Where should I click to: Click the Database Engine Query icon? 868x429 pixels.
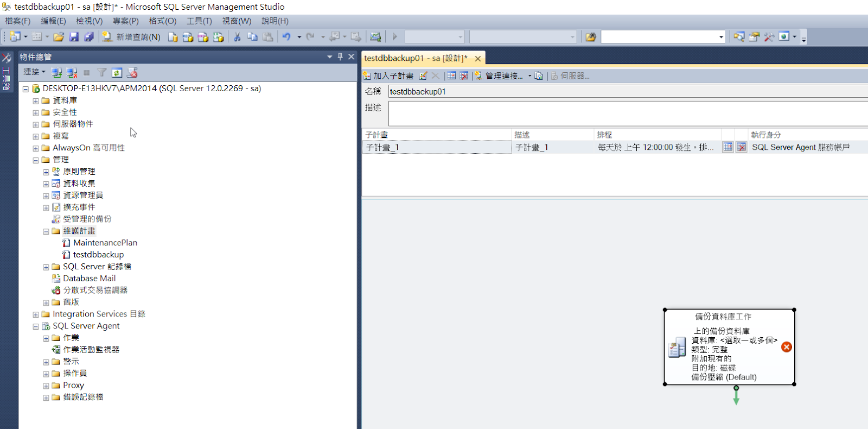[x=173, y=37]
